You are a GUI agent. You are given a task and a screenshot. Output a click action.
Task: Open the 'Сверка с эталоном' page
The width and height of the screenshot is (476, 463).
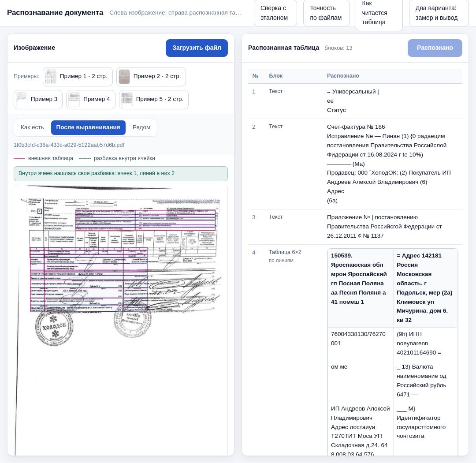pos(275,13)
